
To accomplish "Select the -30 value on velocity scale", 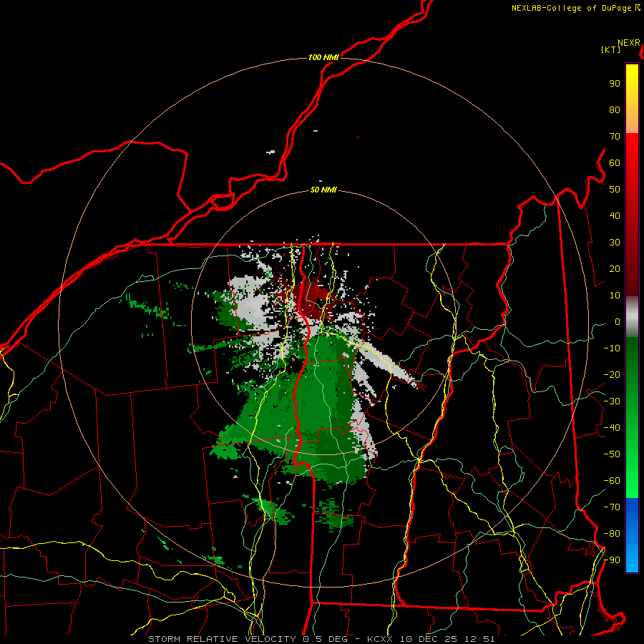I will point(612,401).
